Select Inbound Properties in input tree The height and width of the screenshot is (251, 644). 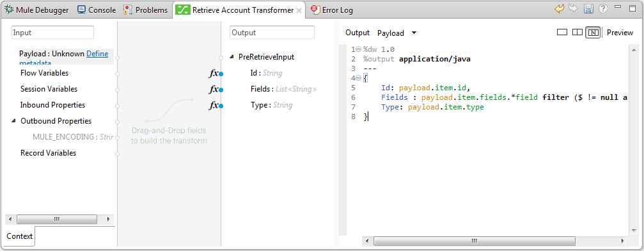pos(52,105)
